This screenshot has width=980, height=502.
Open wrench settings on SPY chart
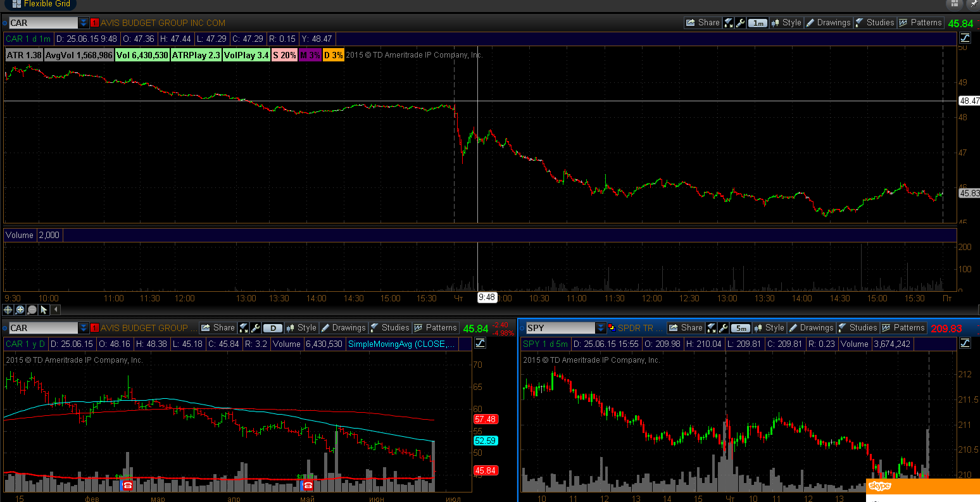723,328
